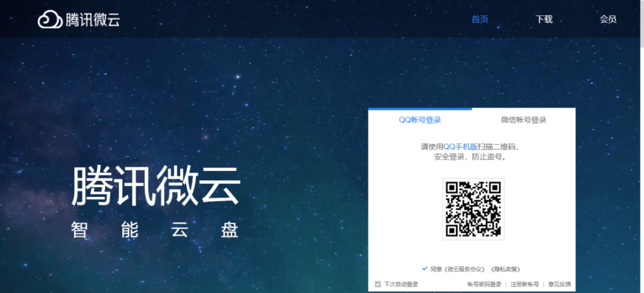
Task: Click the login QR code image
Action: coord(473,209)
